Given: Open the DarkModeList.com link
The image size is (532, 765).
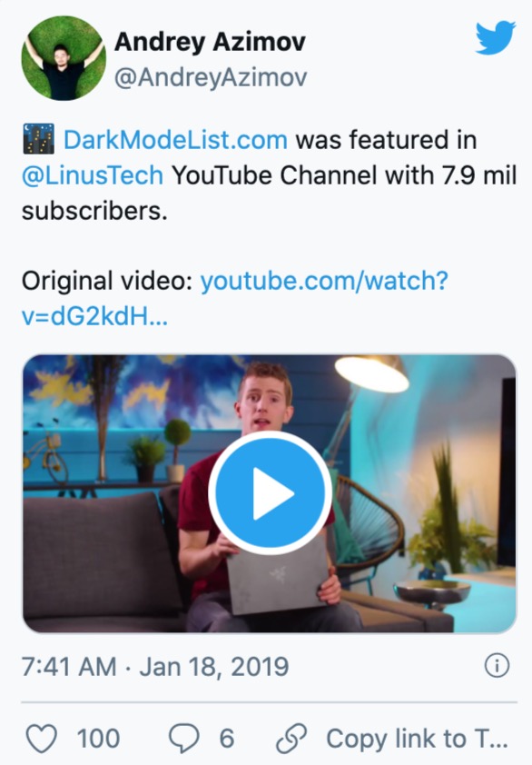Looking at the screenshot, I should coord(175,140).
